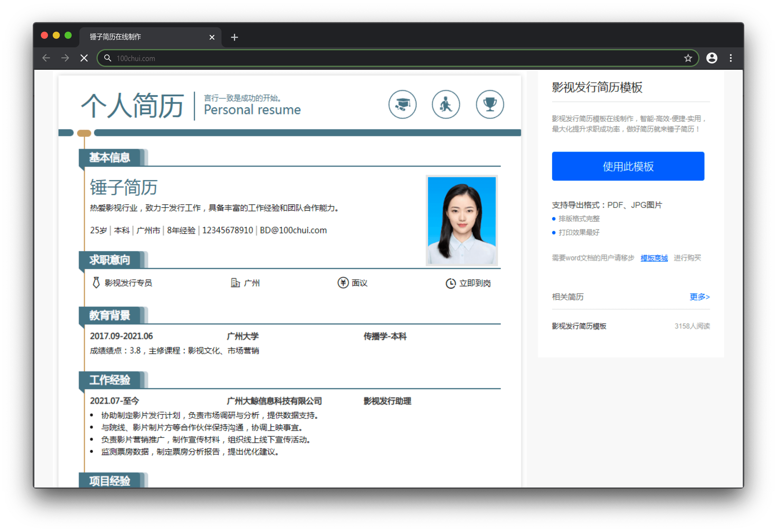Open a new tab with plus
The height and width of the screenshot is (532, 777).
(234, 37)
